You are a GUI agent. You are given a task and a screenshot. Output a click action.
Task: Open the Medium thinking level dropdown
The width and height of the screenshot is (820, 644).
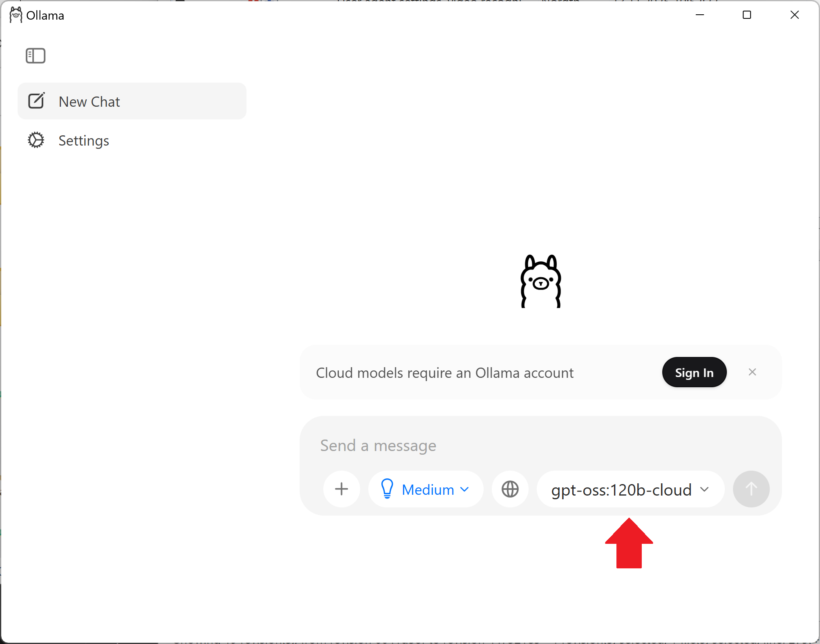click(x=426, y=489)
